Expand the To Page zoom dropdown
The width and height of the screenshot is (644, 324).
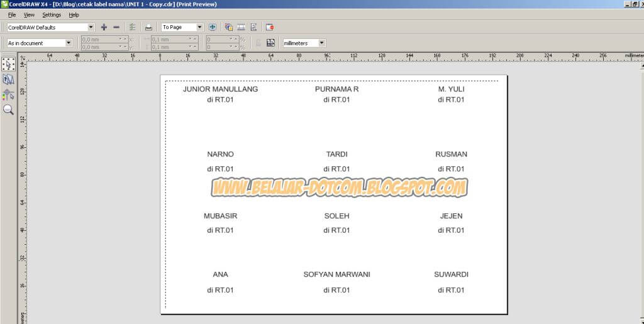coord(199,27)
